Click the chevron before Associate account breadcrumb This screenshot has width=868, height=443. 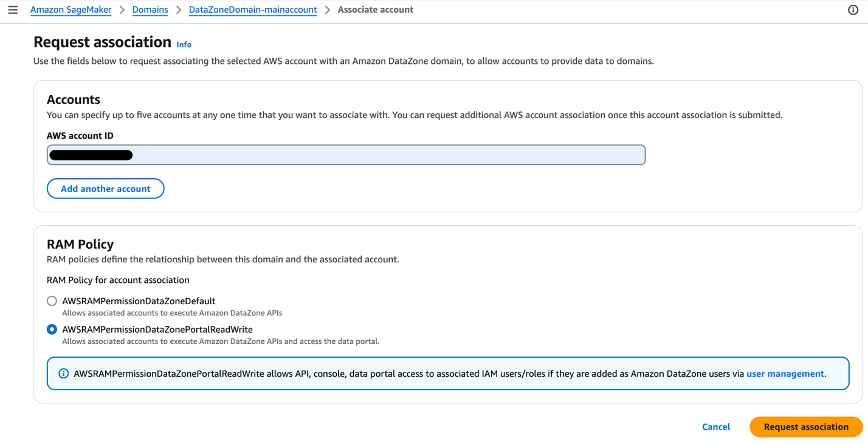click(x=328, y=10)
